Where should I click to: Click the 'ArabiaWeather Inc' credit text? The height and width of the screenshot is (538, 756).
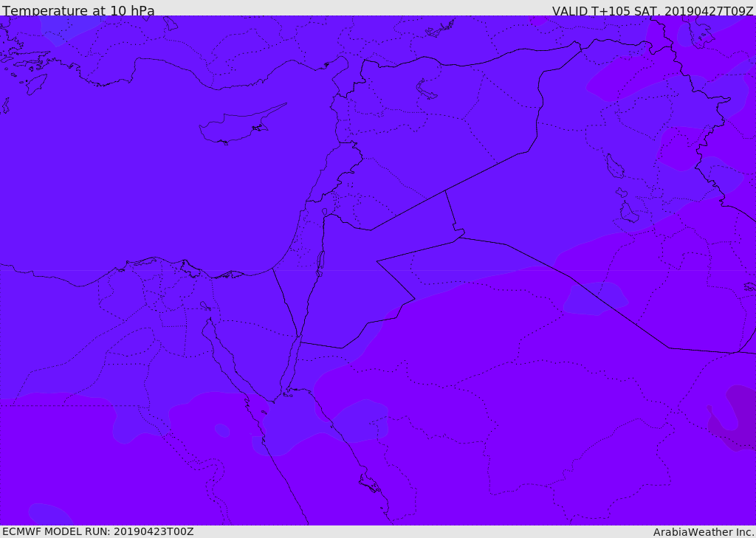coord(703,532)
